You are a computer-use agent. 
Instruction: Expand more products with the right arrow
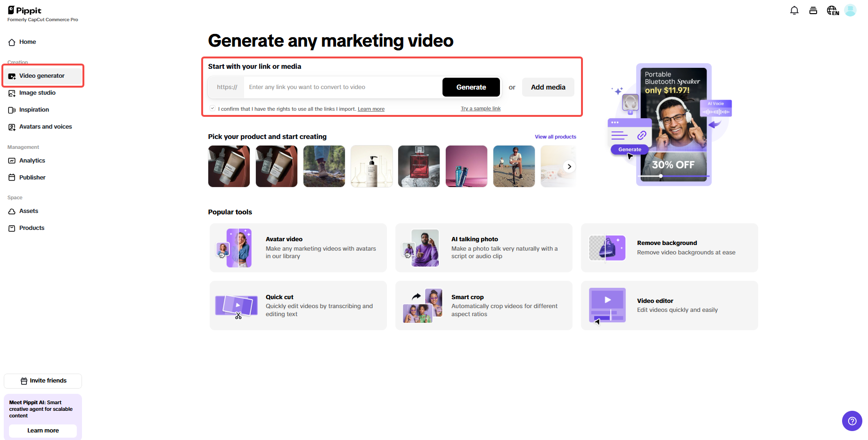[569, 166]
